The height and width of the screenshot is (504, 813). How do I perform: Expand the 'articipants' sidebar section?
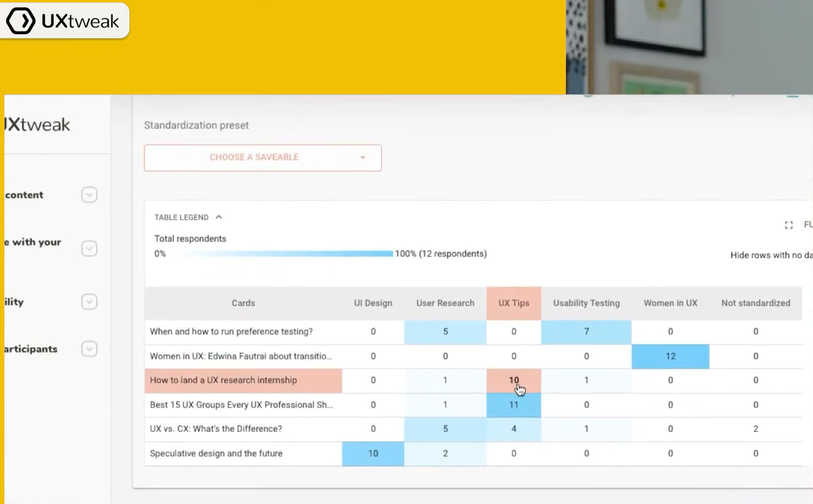coord(89,349)
